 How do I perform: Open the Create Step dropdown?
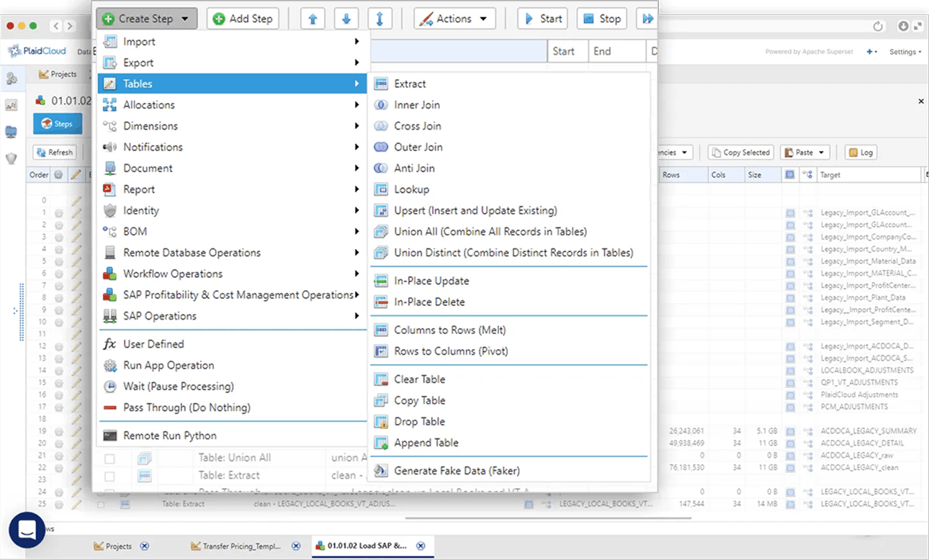click(146, 19)
